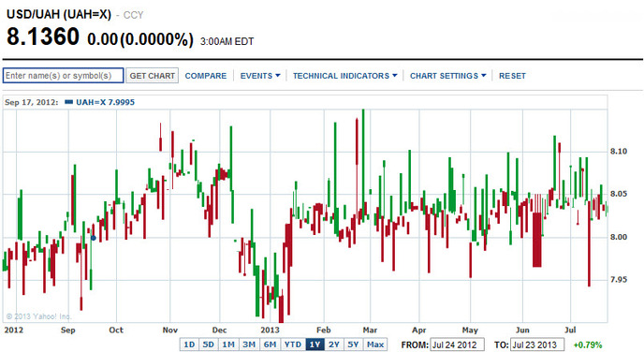
Task: Open the CHART SETTINGS dropdown
Action: pos(447,76)
